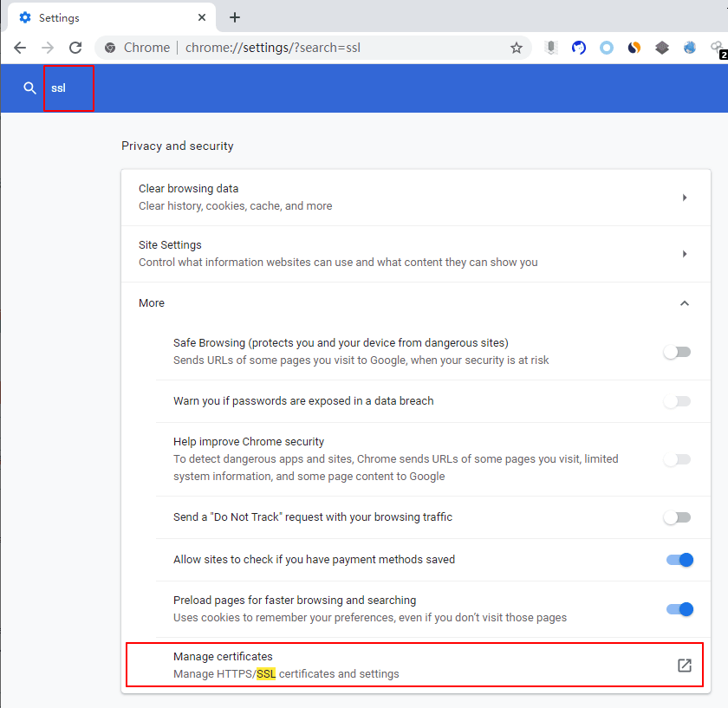Open Clear browsing data
Image resolution: width=728 pixels, height=708 pixels.
point(415,198)
